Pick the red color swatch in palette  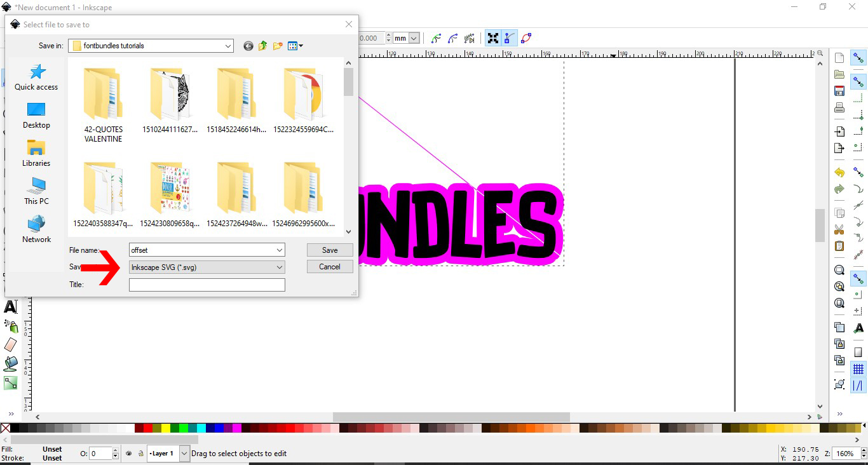pos(147,428)
